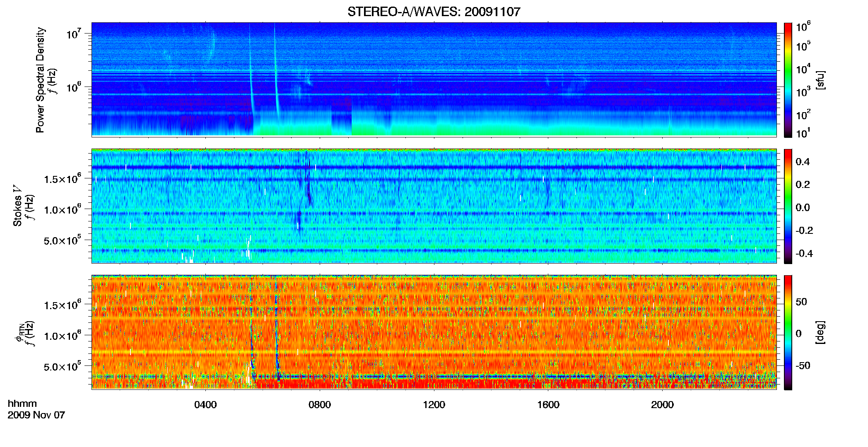Image resolution: width=868 pixels, height=447 pixels.
Task: Click the 0800 time tick label
Action: point(320,405)
